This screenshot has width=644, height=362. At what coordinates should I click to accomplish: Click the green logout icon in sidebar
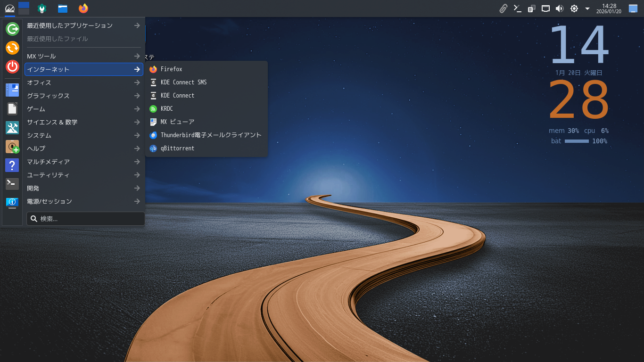tap(12, 29)
